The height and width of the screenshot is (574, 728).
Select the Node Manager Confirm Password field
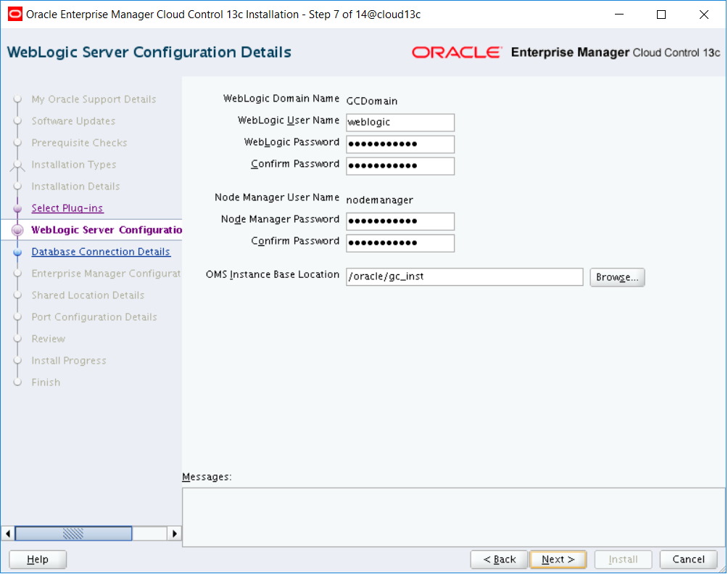tap(400, 243)
